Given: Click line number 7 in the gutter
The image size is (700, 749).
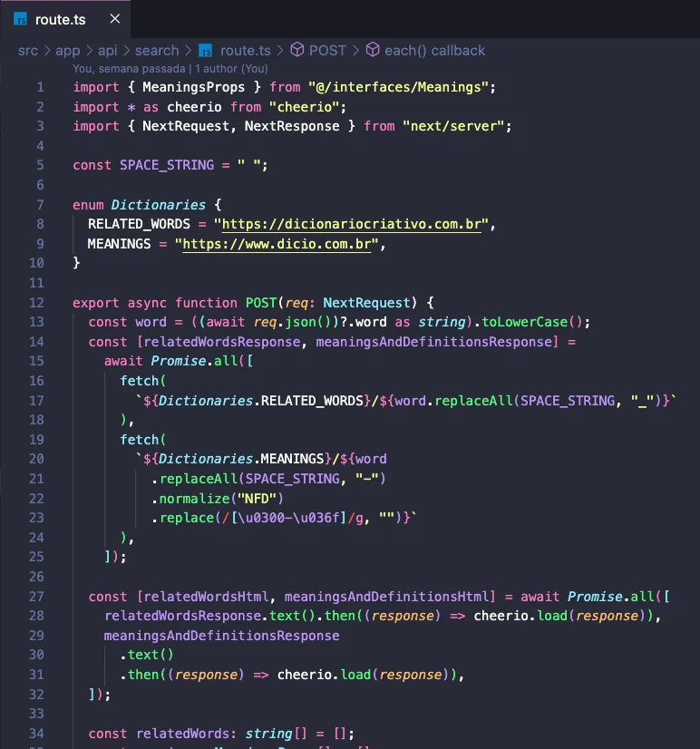Looking at the screenshot, I should coord(40,205).
